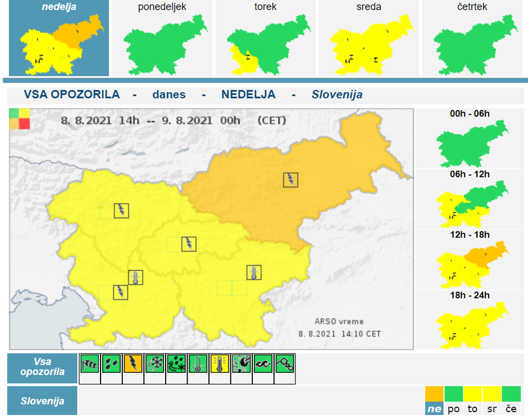Click the VSA OPOZORILA heading link
The height and width of the screenshot is (420, 528).
(72, 94)
